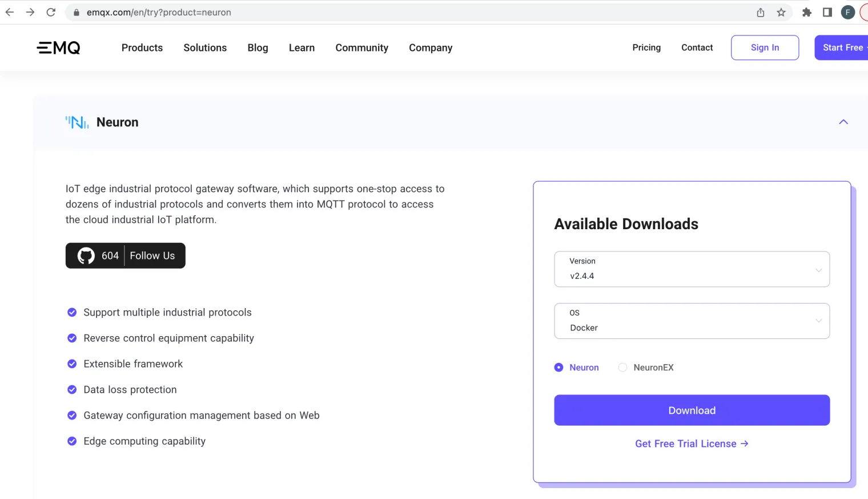Open the Version dropdown showing v2.4.4
Screen dimensions: 868x499
click(x=692, y=269)
